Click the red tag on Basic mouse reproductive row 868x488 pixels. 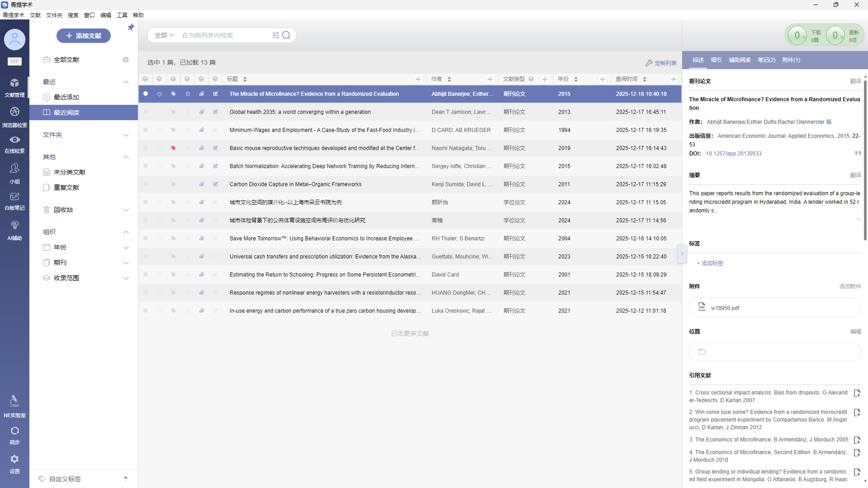(x=173, y=148)
